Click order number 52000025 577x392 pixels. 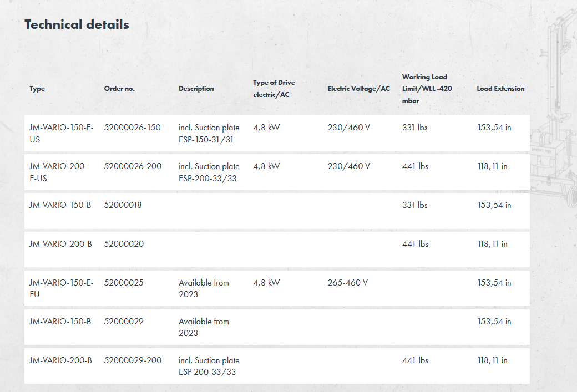click(124, 283)
